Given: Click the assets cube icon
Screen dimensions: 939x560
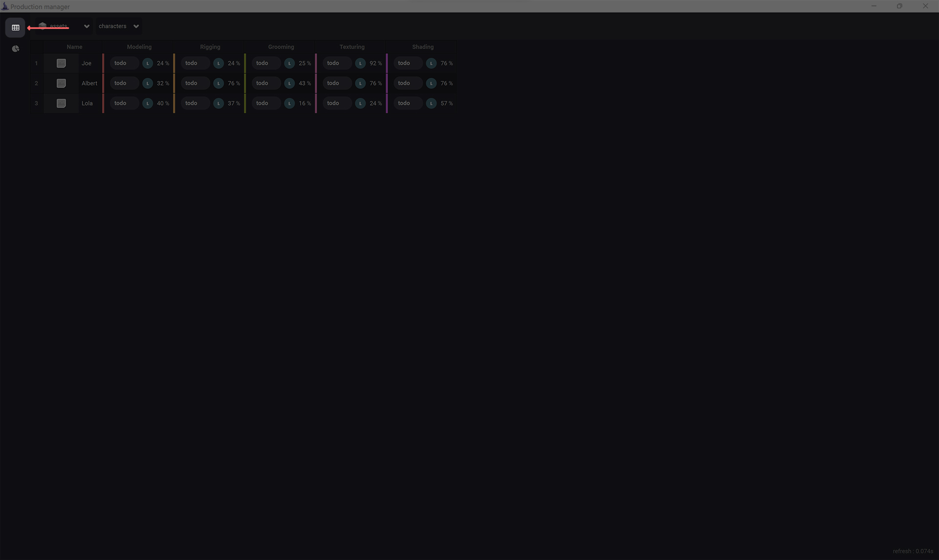Looking at the screenshot, I should tap(43, 26).
